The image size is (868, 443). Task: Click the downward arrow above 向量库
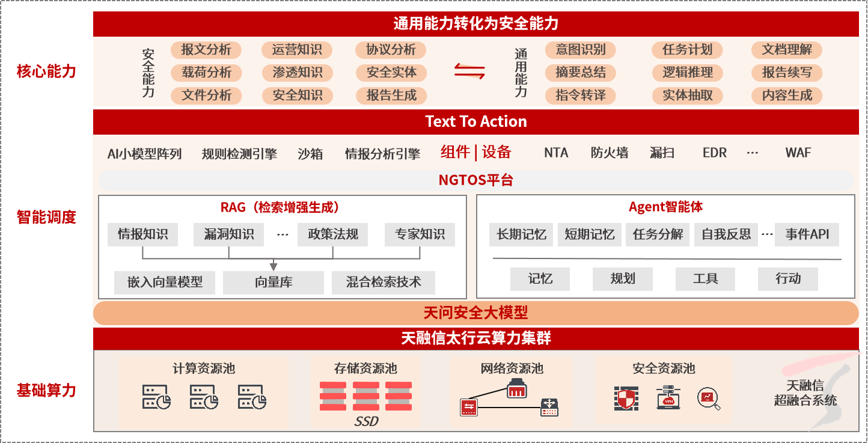[274, 265]
